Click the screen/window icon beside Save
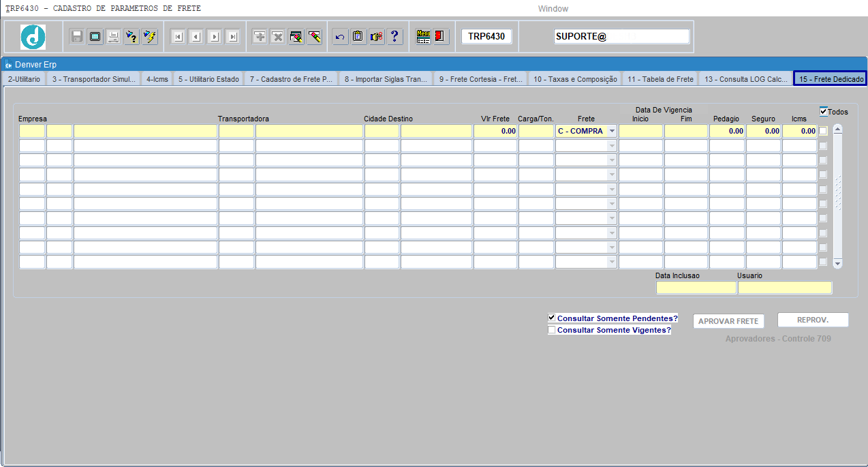This screenshot has height=467, width=868. coord(95,37)
